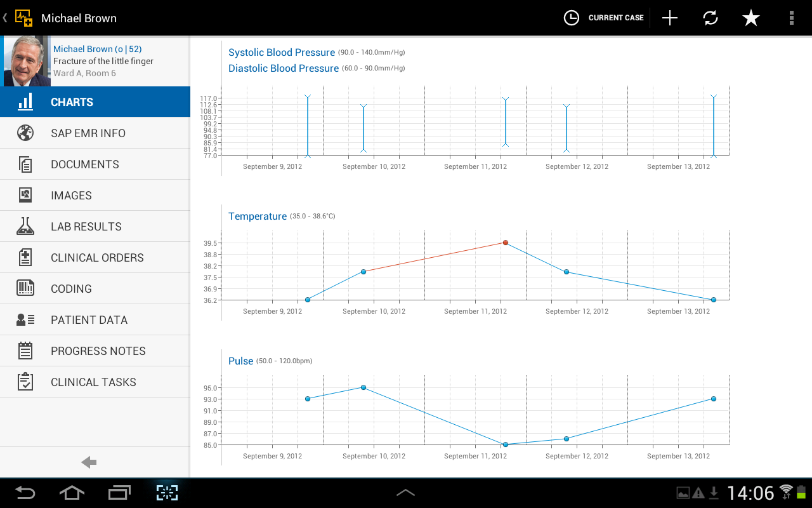Image resolution: width=812 pixels, height=508 pixels.
Task: Open SAP EMR INFO section
Action: pyautogui.click(x=95, y=133)
